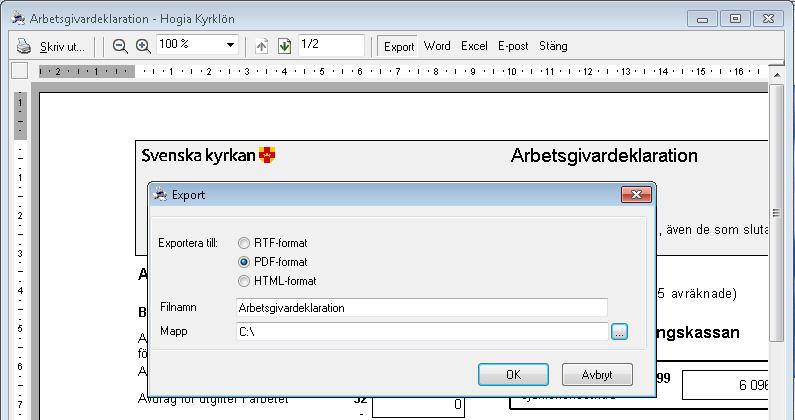Zoom out with the minus magnifier
Image resolution: width=795 pixels, height=420 pixels.
coord(120,46)
